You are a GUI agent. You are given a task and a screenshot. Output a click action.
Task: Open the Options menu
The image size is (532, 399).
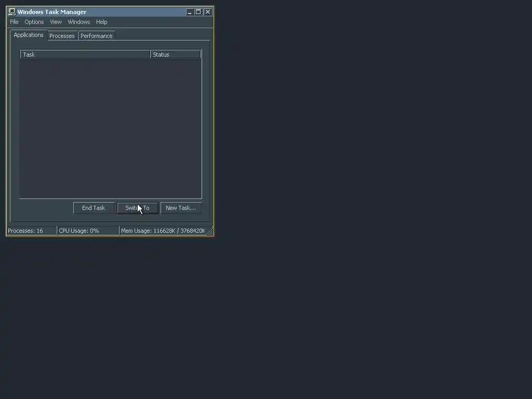[x=34, y=22]
